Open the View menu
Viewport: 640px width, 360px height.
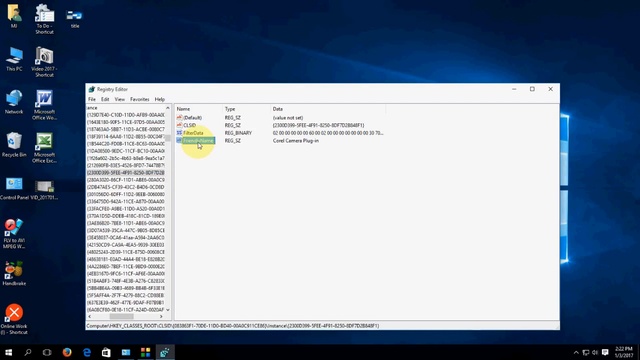click(120, 99)
